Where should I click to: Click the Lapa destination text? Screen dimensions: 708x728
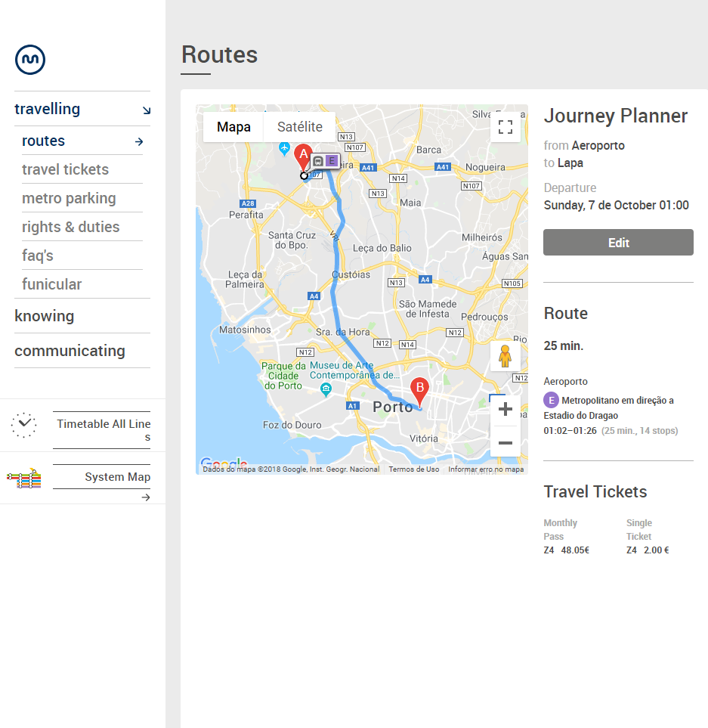570,163
